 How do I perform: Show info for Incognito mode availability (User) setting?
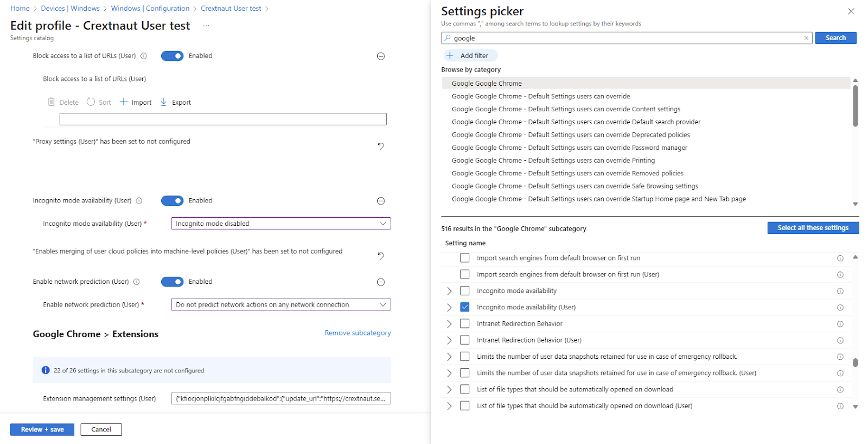139,201
